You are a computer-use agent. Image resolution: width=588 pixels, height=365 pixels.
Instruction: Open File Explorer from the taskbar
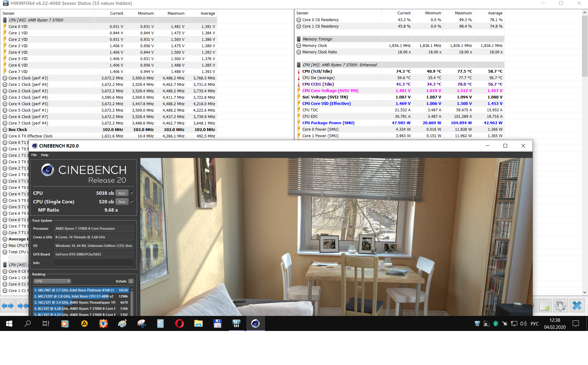pyautogui.click(x=199, y=324)
